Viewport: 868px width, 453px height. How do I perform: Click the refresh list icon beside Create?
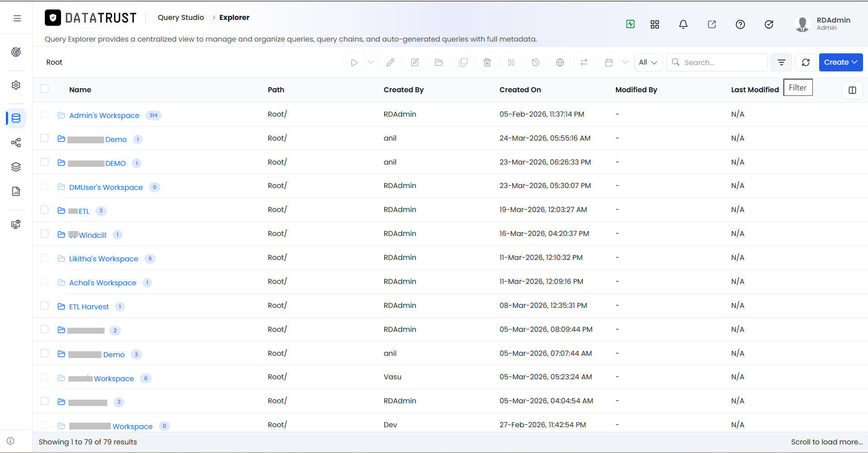pos(806,62)
